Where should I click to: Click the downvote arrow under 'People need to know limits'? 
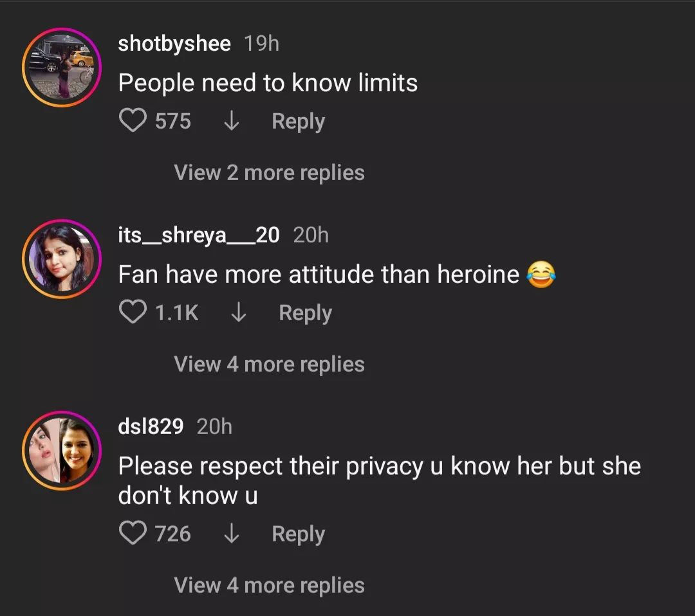[x=232, y=121]
